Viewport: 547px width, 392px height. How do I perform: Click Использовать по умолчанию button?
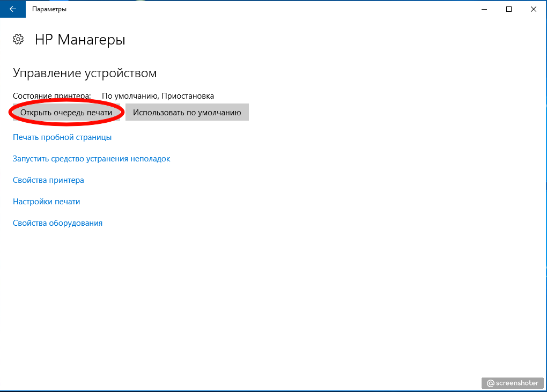(187, 112)
